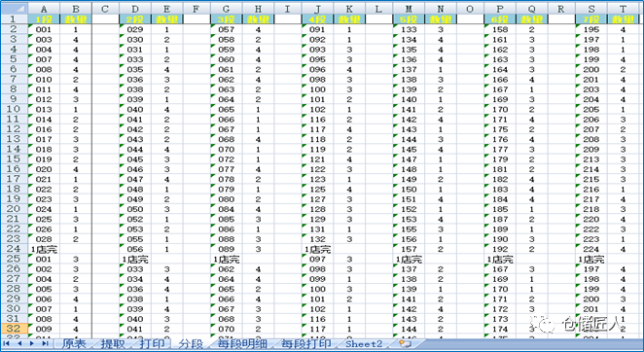
Task: Select row 24 header
Action: click(x=14, y=249)
